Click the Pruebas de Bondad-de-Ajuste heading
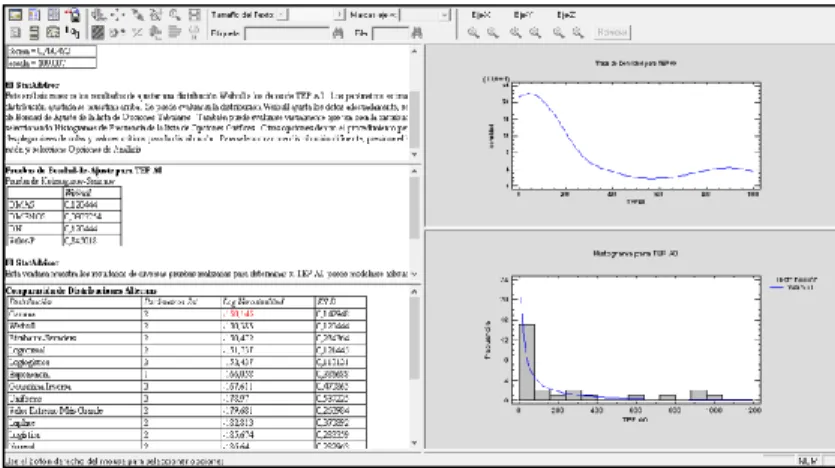This screenshot has width=835, height=468. [x=84, y=170]
